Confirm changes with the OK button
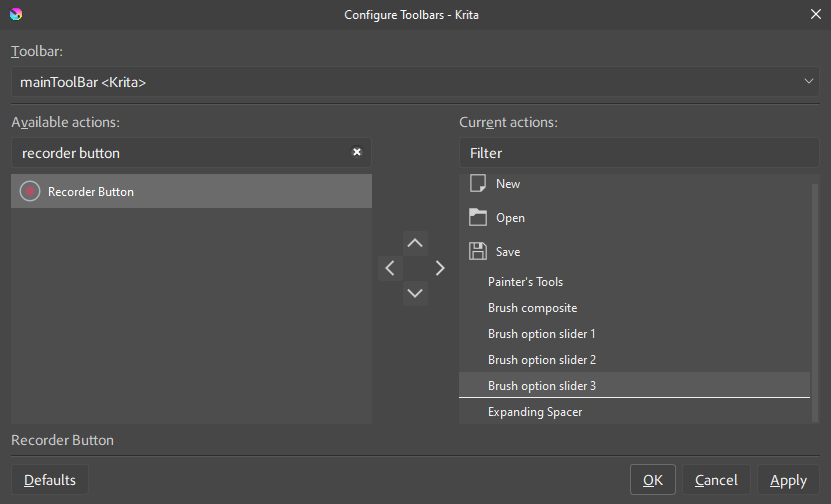Image resolution: width=831 pixels, height=504 pixels. 653,480
